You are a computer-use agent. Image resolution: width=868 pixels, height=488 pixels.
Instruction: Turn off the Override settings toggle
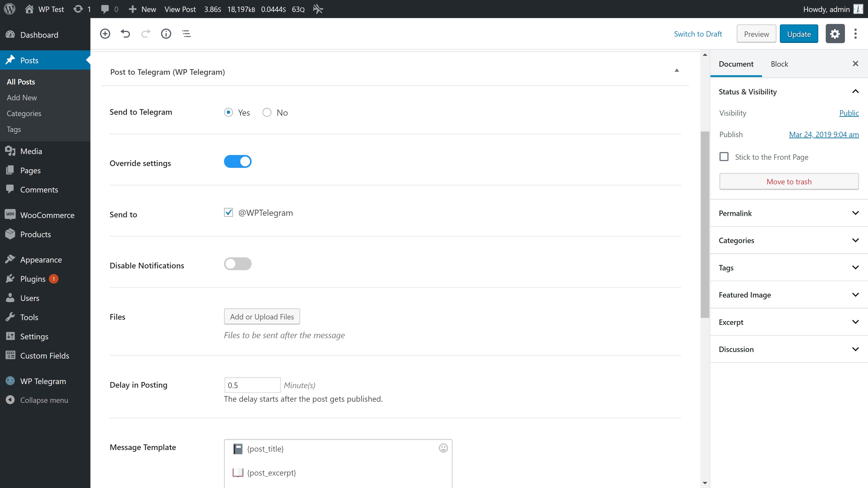coord(238,162)
